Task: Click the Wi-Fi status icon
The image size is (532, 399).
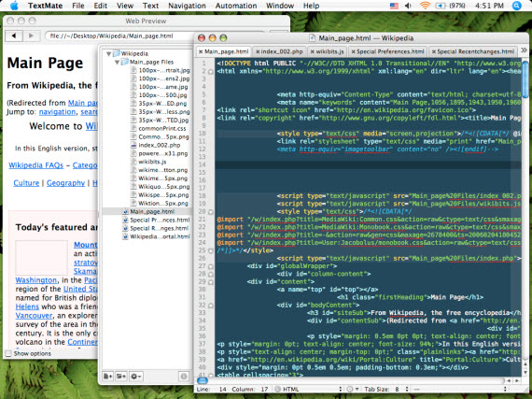Action: pos(425,6)
